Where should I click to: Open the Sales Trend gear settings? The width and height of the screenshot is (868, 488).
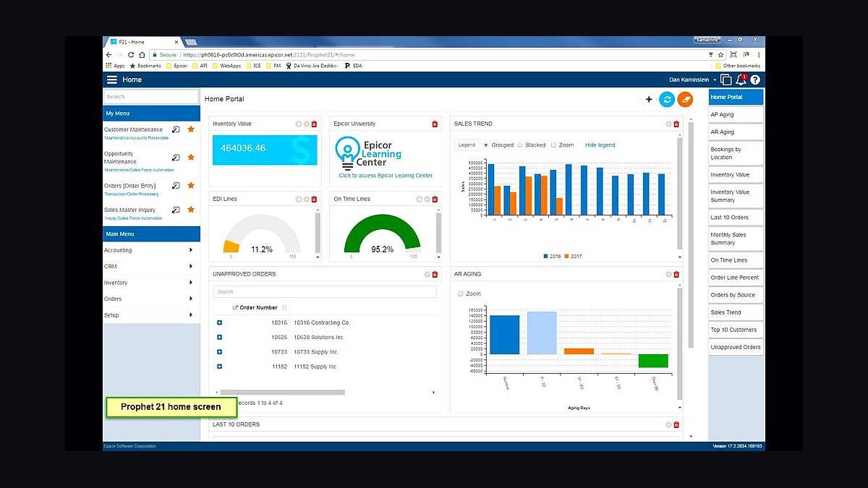point(669,124)
